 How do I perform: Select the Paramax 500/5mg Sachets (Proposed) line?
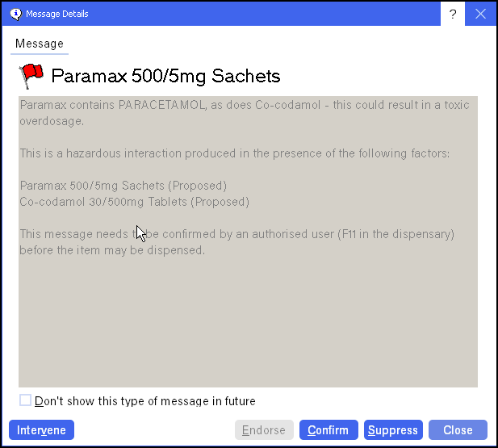coord(123,186)
